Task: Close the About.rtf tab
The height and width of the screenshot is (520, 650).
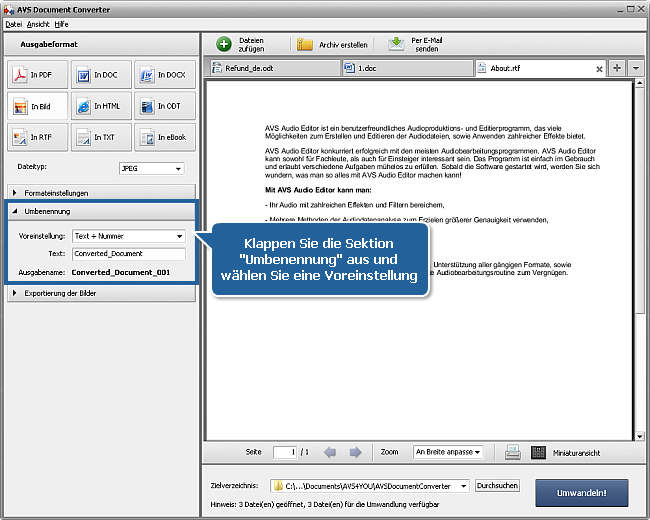Action: (x=599, y=69)
